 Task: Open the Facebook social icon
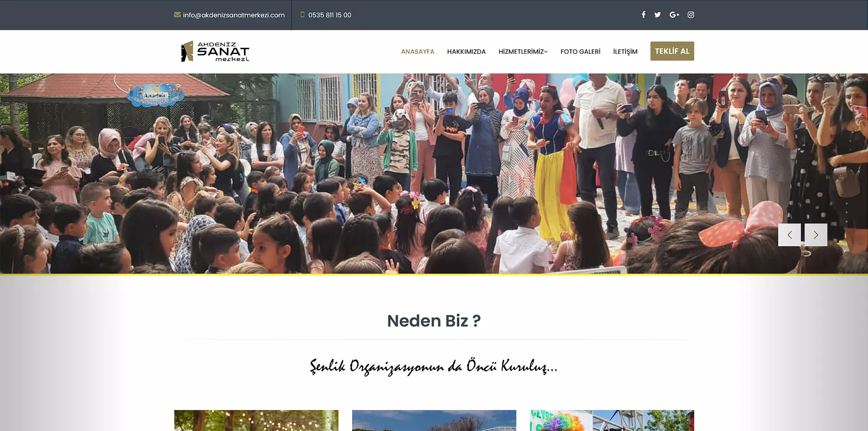point(643,15)
